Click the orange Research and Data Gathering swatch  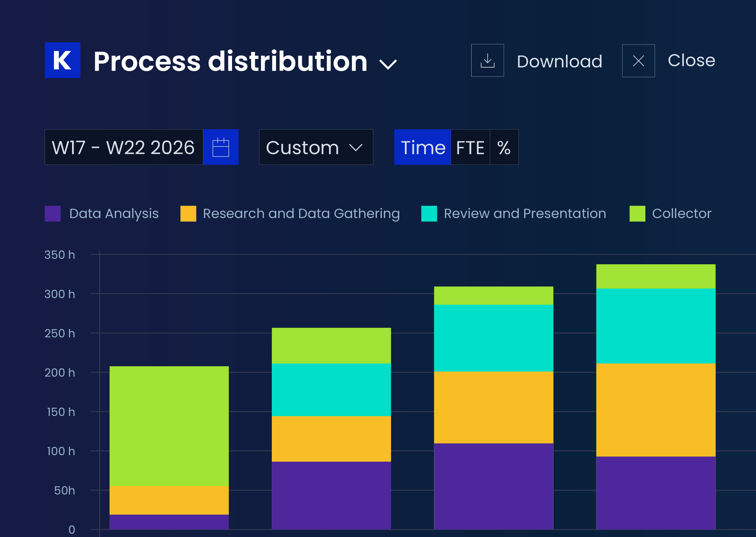coord(188,214)
